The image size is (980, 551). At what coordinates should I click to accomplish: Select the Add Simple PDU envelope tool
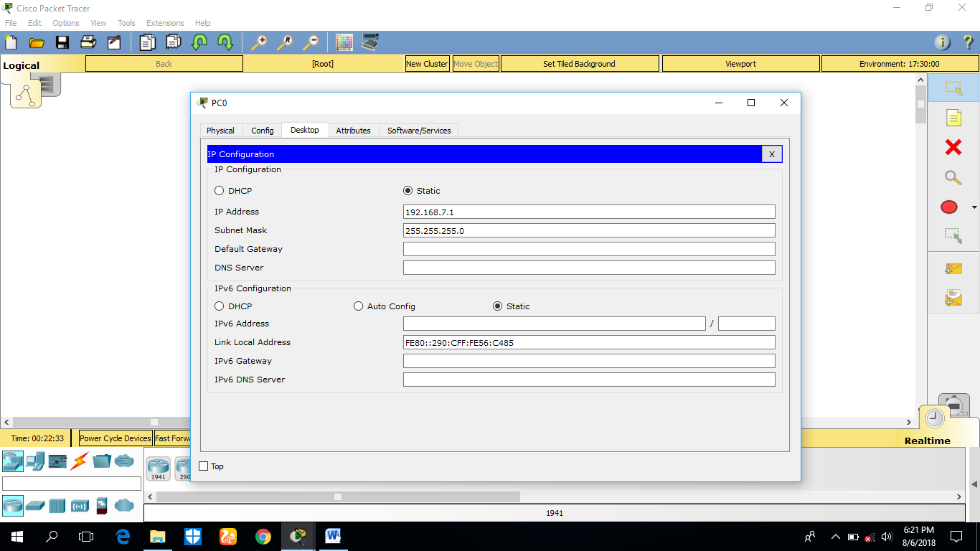click(x=953, y=268)
